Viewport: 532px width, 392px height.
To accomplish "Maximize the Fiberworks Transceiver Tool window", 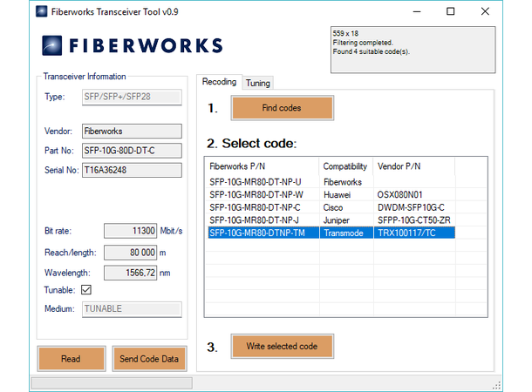I will pyautogui.click(x=451, y=11).
